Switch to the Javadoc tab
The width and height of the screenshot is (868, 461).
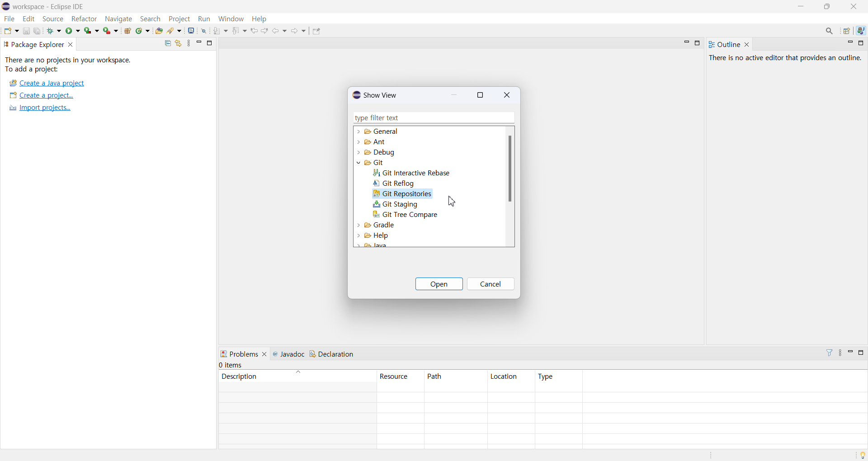point(289,354)
